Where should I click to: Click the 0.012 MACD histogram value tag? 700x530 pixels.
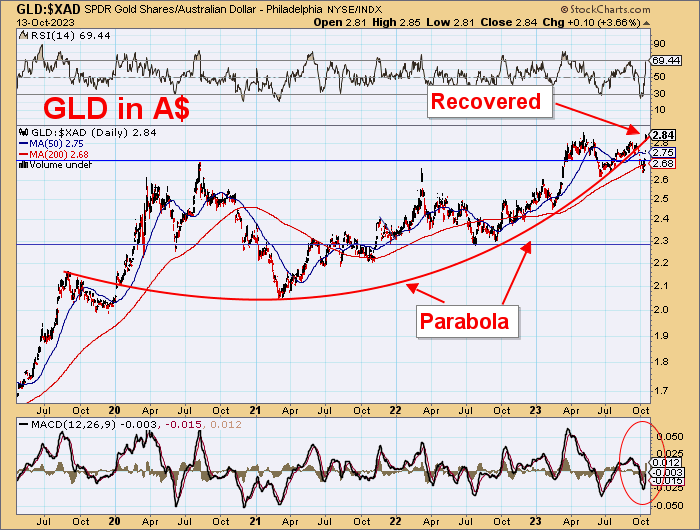click(667, 463)
